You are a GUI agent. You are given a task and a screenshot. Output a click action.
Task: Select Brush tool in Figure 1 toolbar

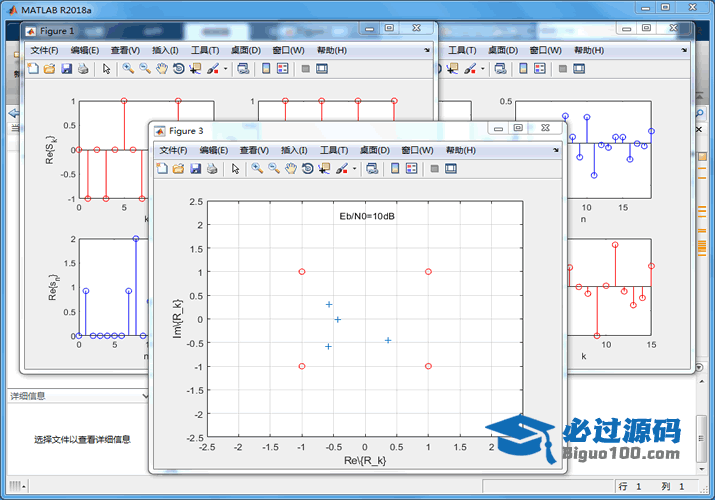(213, 69)
